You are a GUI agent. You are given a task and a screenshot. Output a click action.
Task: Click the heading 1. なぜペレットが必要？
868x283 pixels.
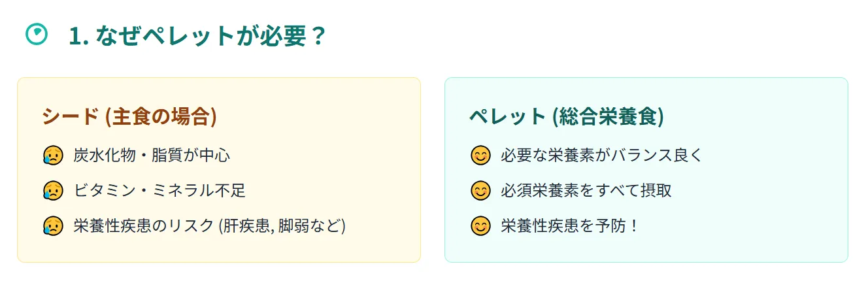click(x=197, y=35)
